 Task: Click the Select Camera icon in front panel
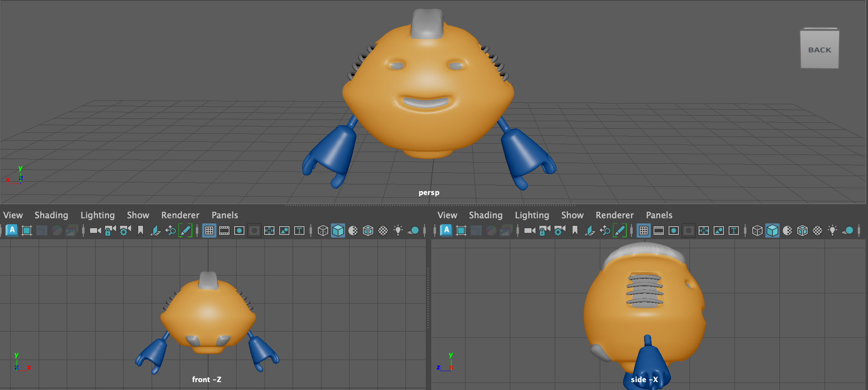pyautogui.click(x=95, y=231)
